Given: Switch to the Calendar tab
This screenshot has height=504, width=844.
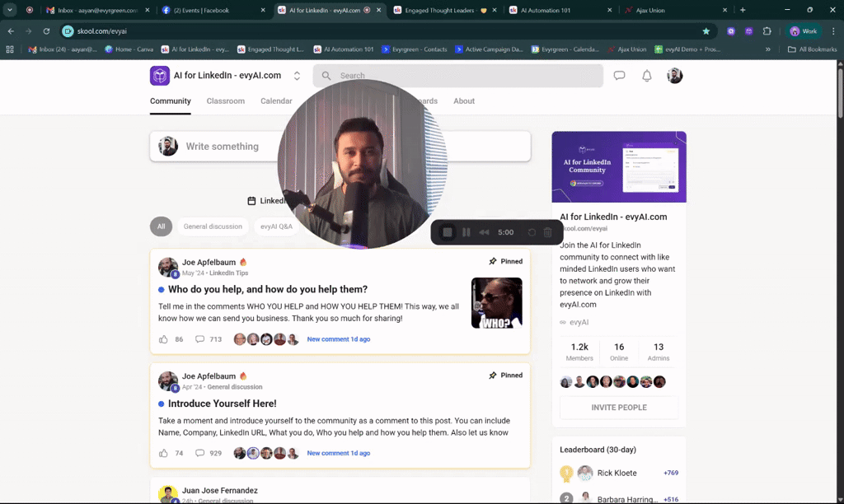Looking at the screenshot, I should pos(276,100).
